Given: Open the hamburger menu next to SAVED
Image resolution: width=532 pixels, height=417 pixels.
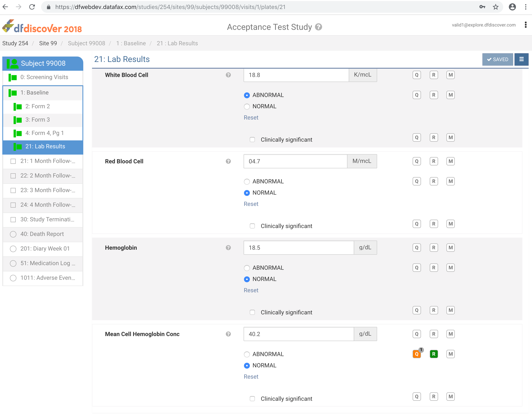Looking at the screenshot, I should (521, 59).
